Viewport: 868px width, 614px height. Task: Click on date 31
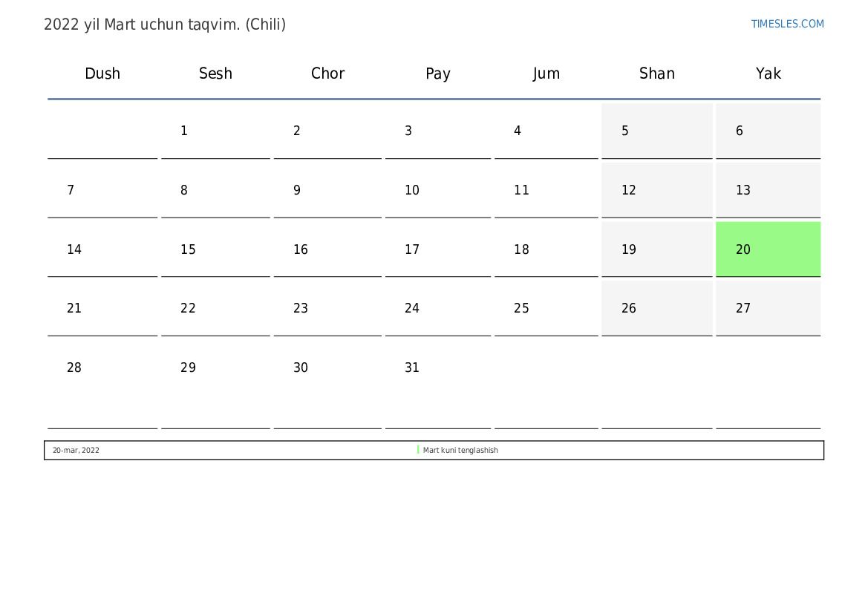412,368
